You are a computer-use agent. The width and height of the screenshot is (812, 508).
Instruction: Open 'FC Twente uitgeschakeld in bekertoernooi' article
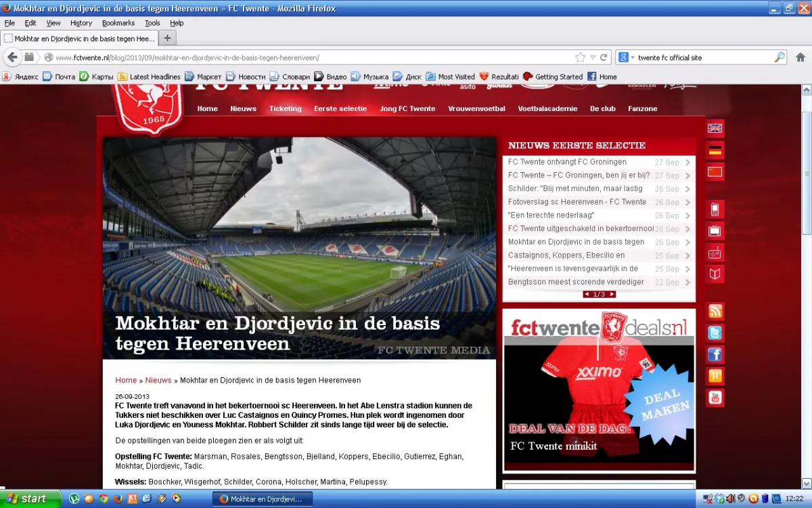pyautogui.click(x=581, y=229)
